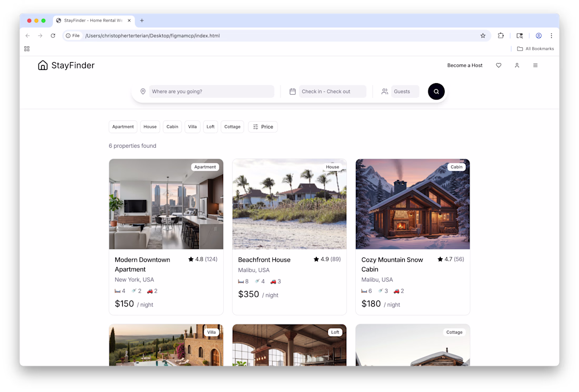Screen dimensions: 579x392
Task: Click the Where are you going field
Action: 212,92
